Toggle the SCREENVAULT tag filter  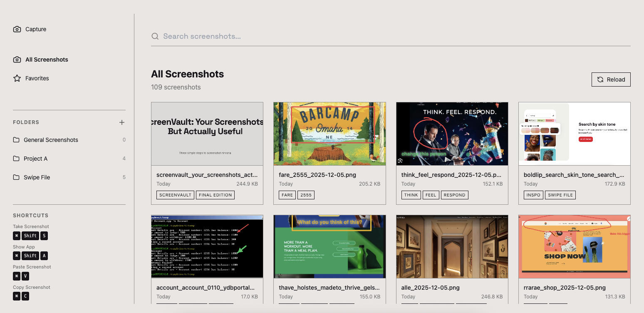pyautogui.click(x=175, y=195)
